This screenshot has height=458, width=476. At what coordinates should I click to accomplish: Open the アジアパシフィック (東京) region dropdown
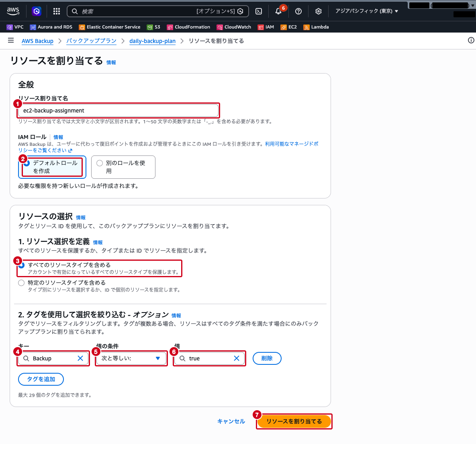(x=367, y=11)
